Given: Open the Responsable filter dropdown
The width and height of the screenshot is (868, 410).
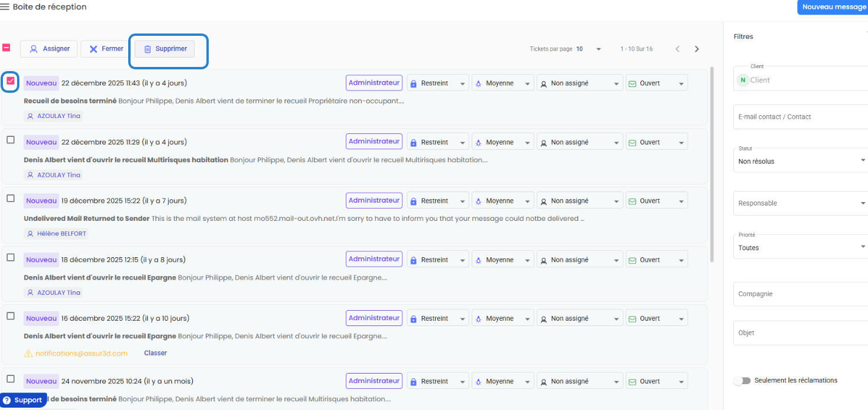Looking at the screenshot, I should [800, 203].
